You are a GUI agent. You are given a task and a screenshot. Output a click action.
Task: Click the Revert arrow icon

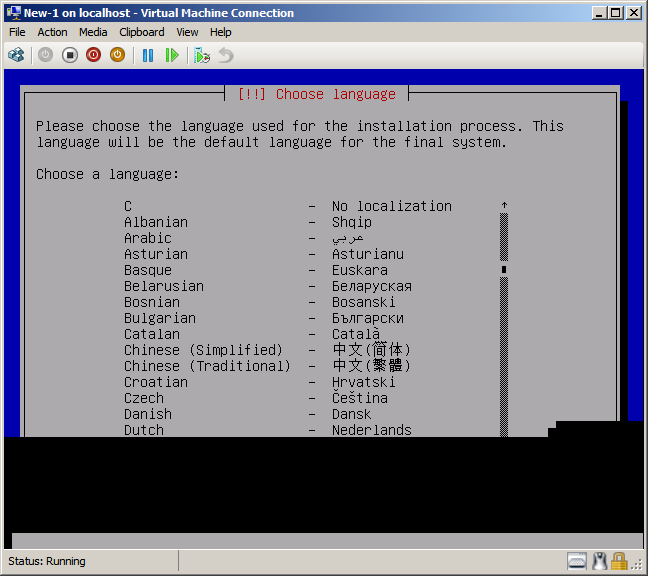pos(226,55)
